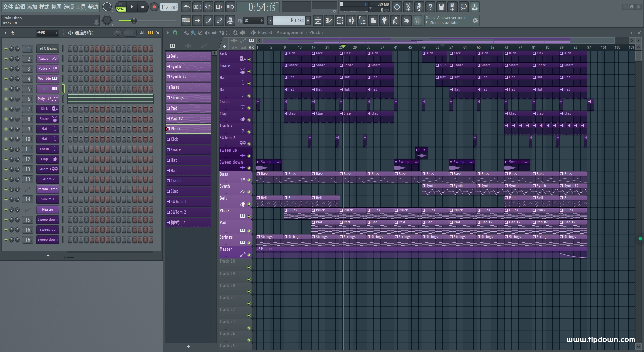This screenshot has height=352, width=644.
Task: Save the project with the floppy icon
Action: pyautogui.click(x=441, y=7)
